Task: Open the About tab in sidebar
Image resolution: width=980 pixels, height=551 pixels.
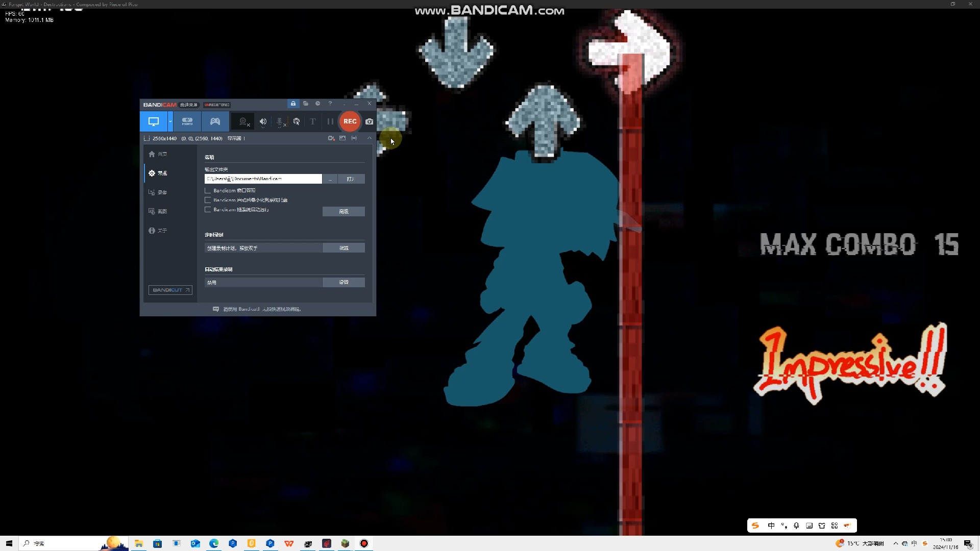Action: [158, 231]
